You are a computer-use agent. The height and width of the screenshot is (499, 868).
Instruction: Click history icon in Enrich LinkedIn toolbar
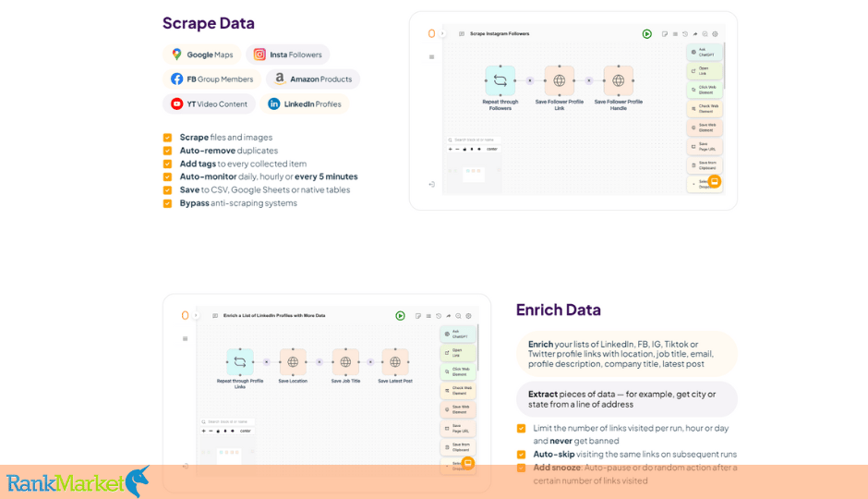[439, 316]
